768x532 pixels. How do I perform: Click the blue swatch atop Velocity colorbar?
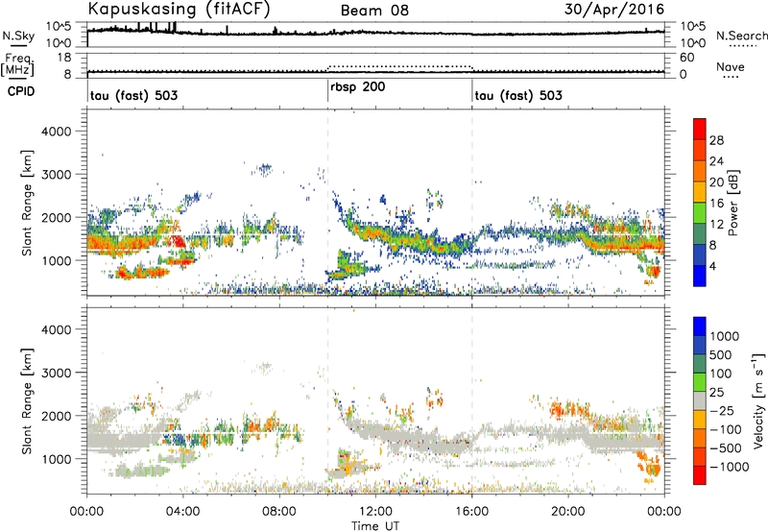(x=700, y=326)
